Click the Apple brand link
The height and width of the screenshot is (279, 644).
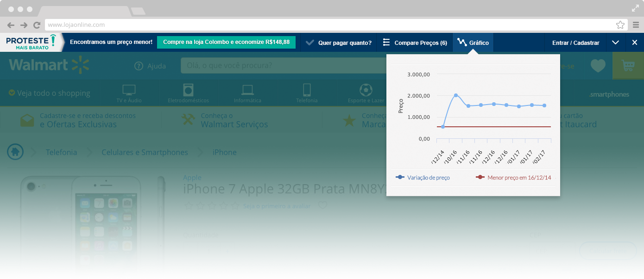click(192, 177)
